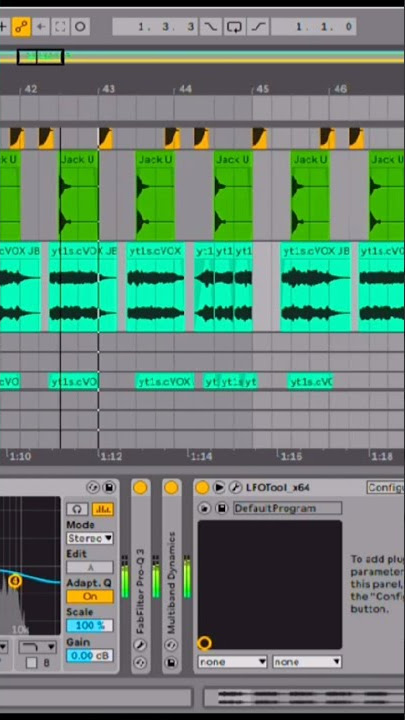The width and height of the screenshot is (405, 720).
Task: Open the Mode dropdown showing Stereo
Action: click(x=90, y=538)
